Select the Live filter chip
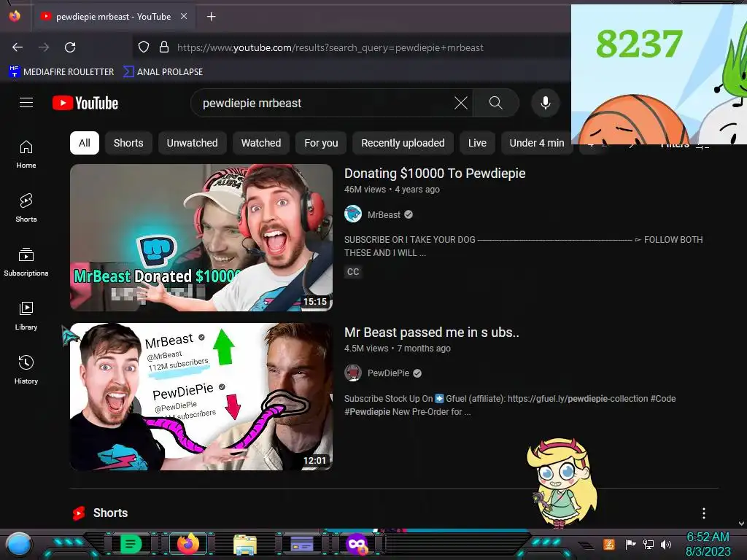747x560 pixels. [x=477, y=143]
